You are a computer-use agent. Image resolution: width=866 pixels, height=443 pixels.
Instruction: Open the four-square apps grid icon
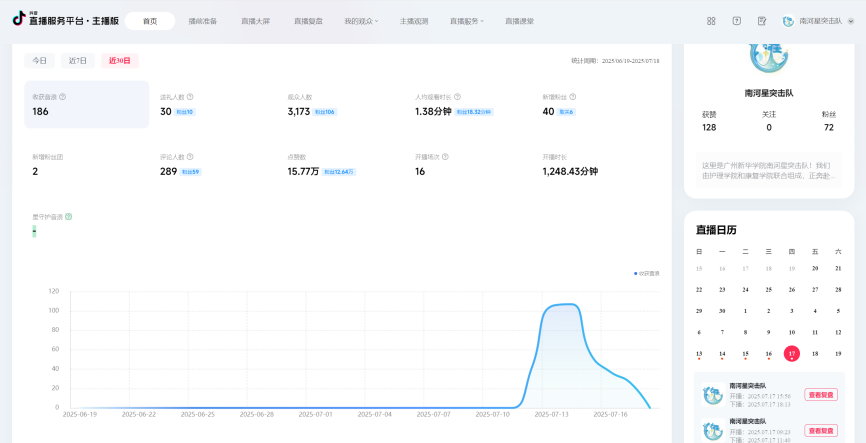pyautogui.click(x=711, y=21)
